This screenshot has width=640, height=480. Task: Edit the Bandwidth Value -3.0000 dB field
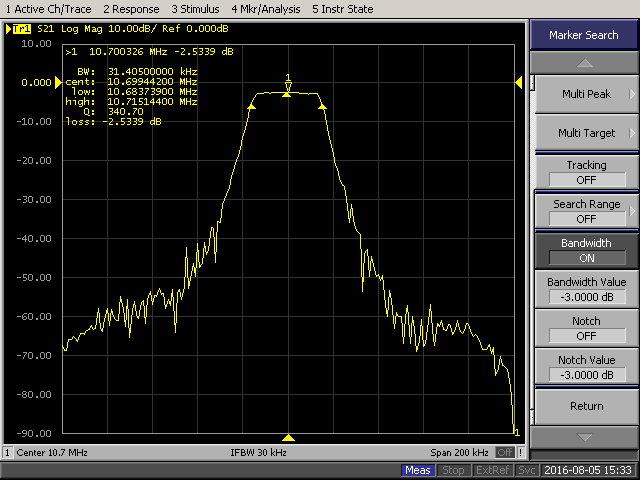point(586,289)
